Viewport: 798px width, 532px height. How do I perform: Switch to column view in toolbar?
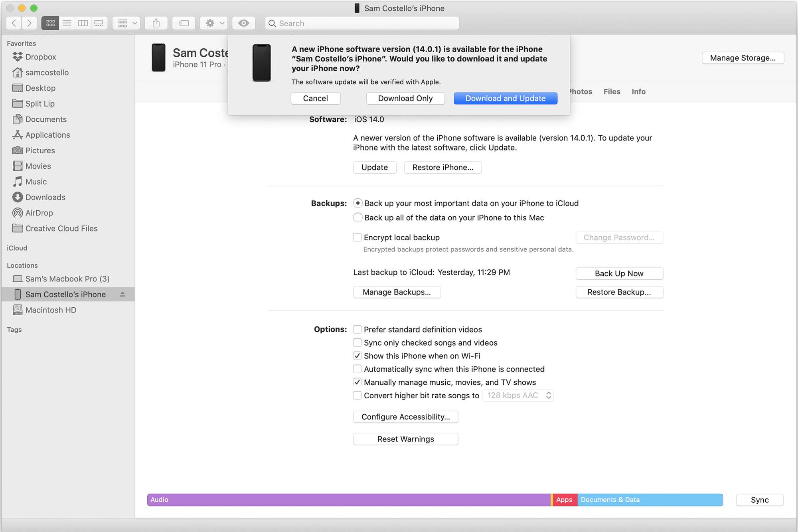(83, 23)
